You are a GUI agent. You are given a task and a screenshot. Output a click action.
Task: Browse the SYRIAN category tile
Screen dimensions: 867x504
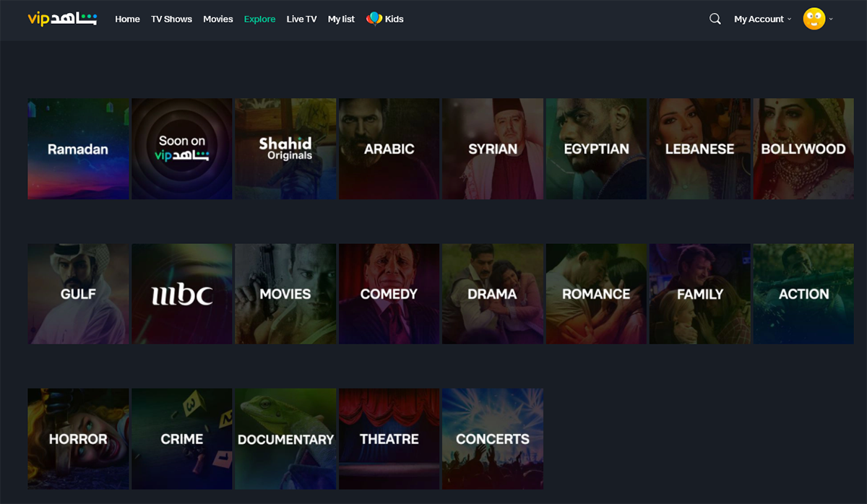coord(493,149)
